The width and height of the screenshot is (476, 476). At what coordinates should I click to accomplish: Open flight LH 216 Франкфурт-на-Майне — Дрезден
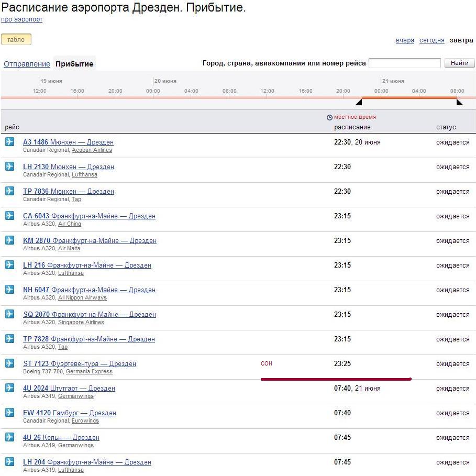87,265
